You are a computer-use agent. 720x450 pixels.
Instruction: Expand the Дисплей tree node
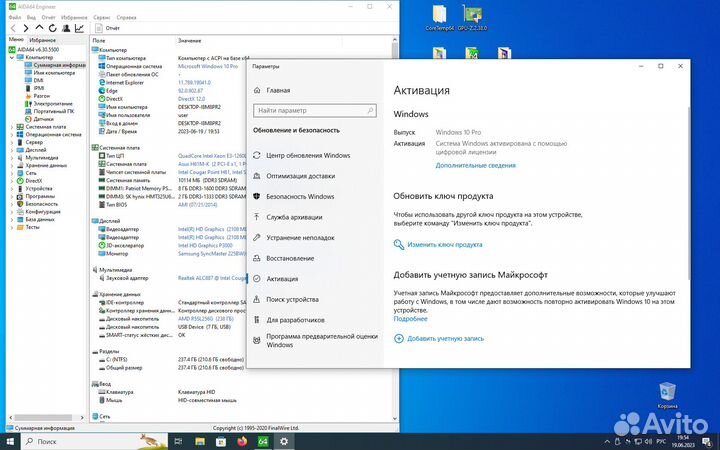tap(12, 150)
